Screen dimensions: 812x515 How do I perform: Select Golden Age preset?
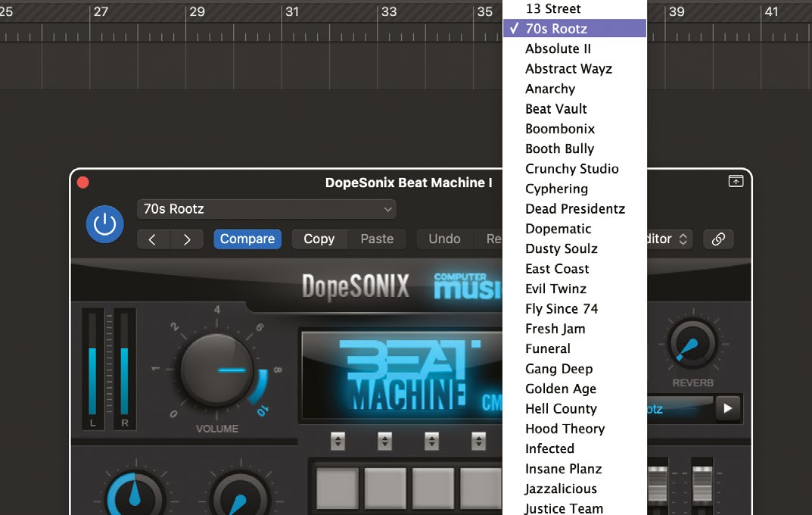point(574,389)
